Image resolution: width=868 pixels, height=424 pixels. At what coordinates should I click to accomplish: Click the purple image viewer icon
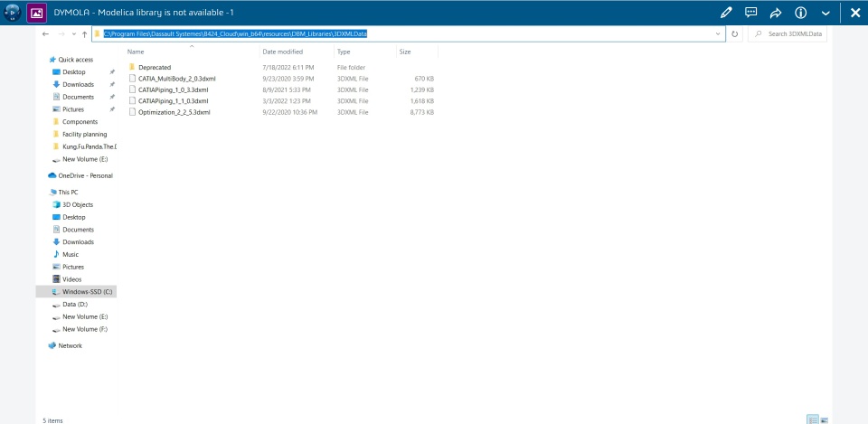tap(36, 12)
